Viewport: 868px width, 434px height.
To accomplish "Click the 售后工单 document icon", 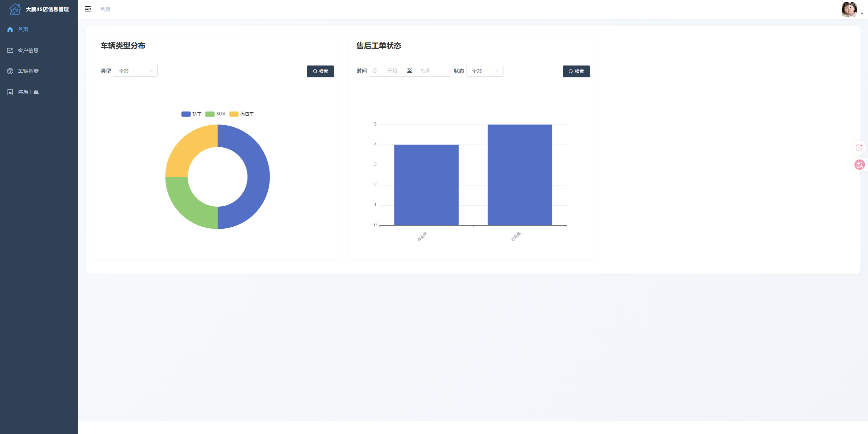I will tap(10, 92).
